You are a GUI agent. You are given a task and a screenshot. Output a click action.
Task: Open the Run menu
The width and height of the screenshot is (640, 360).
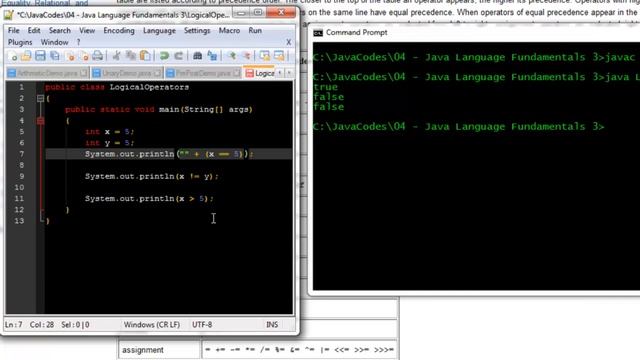pyautogui.click(x=255, y=31)
